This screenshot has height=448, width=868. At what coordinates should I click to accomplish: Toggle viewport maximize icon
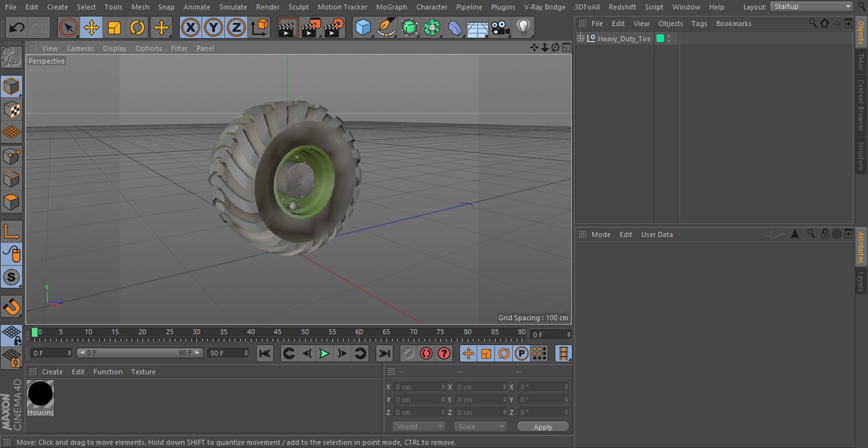point(566,48)
